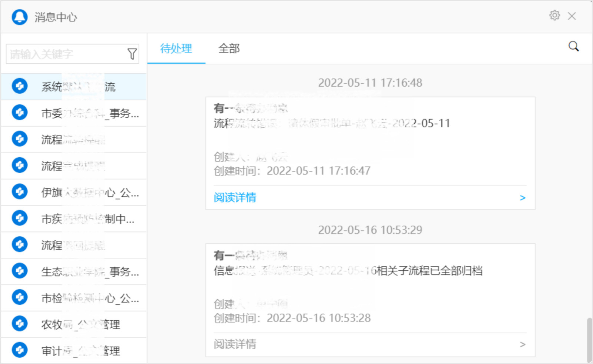Close the 消息中心 window
This screenshot has height=364, width=593.
click(572, 16)
